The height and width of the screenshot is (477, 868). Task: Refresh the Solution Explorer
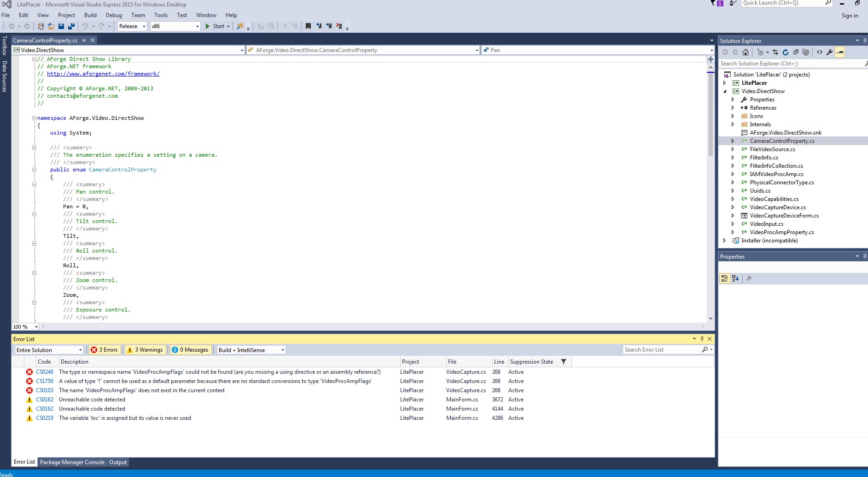pyautogui.click(x=786, y=52)
